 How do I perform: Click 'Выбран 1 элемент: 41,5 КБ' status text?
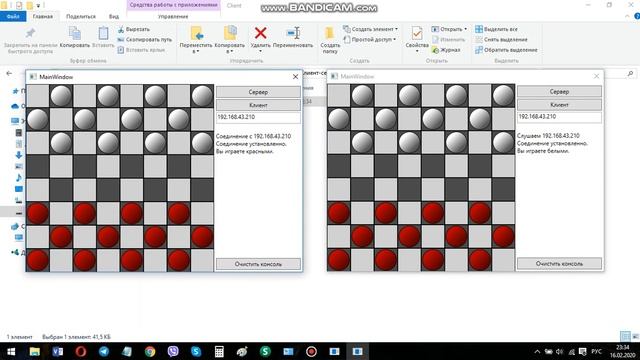[76, 337]
